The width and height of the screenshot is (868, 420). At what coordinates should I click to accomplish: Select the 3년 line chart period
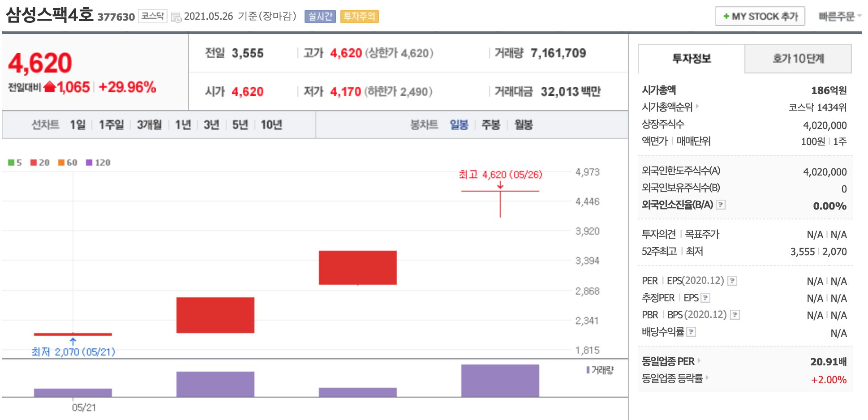211,124
